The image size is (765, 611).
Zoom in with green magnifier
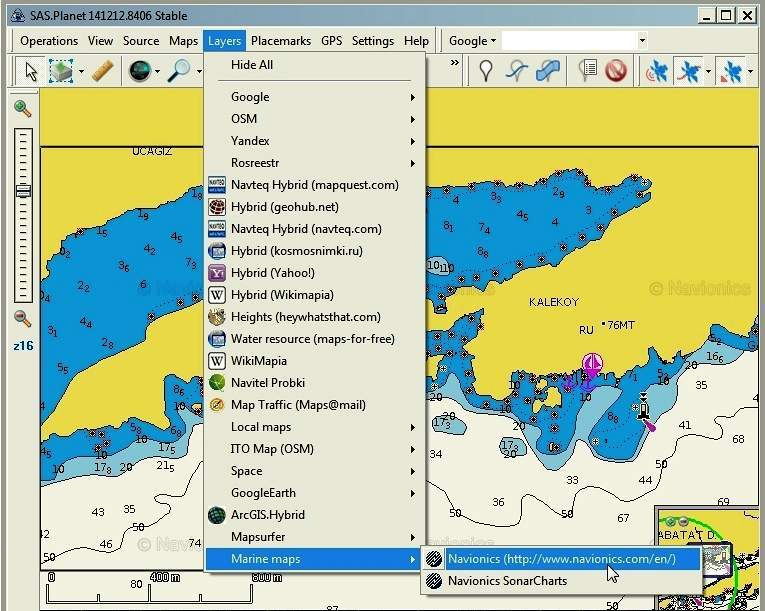coord(22,108)
